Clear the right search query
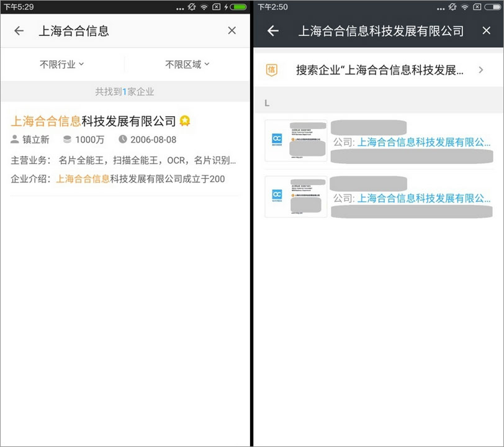 coord(486,31)
